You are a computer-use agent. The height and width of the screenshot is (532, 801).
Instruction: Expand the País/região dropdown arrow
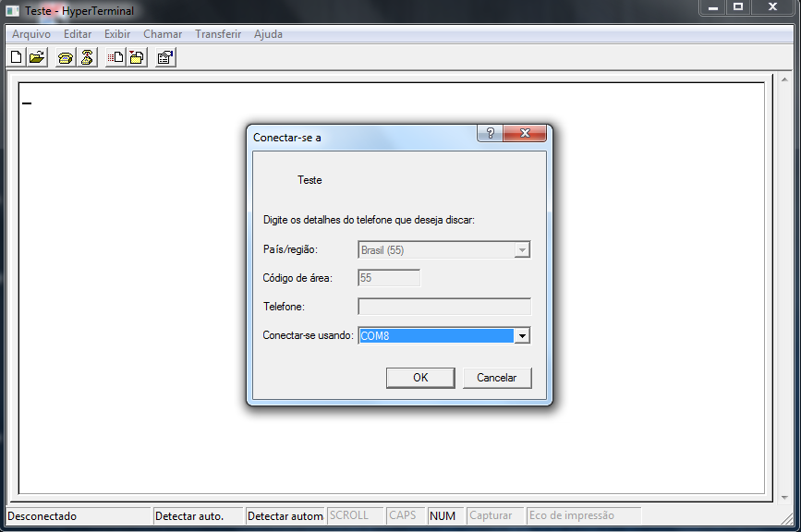(522, 249)
